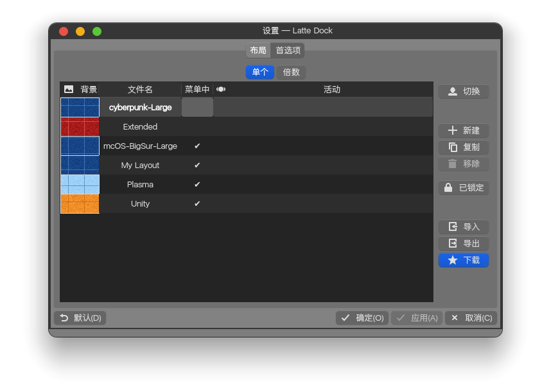This screenshot has width=551, height=392.
Task: Click the padlock icon on 已锁定
Action: [x=448, y=187]
